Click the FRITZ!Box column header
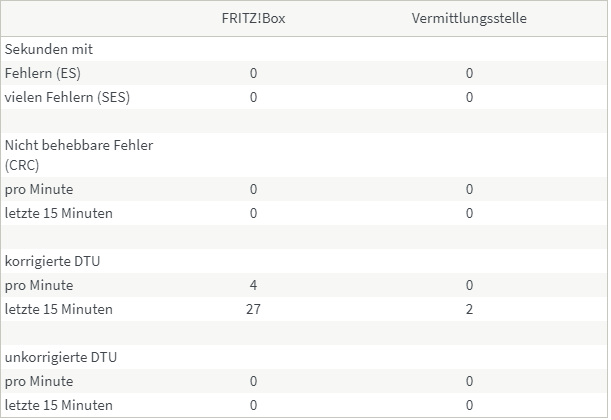The image size is (611, 420). point(253,19)
